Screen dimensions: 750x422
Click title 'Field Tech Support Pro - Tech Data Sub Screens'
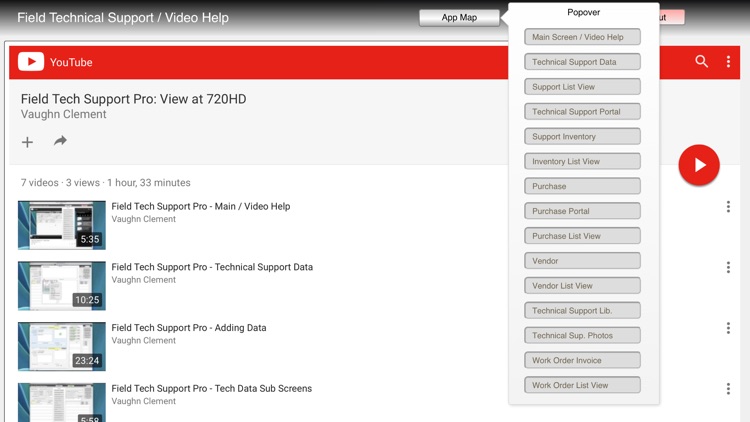click(x=211, y=389)
